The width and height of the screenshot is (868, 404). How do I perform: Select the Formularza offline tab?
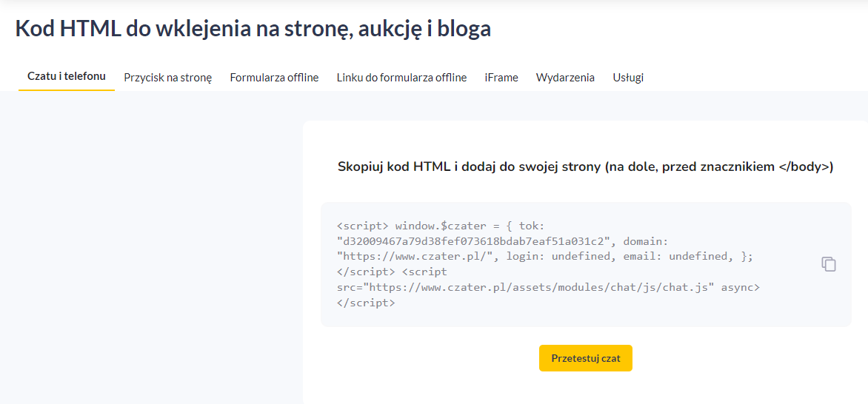(274, 78)
